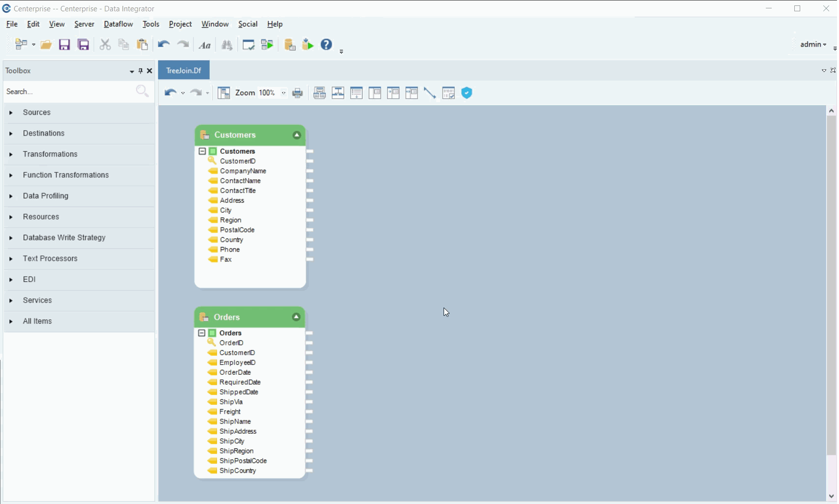The width and height of the screenshot is (839, 504).
Task: Click the Print icon in dataflow toolbar
Action: pos(297,93)
